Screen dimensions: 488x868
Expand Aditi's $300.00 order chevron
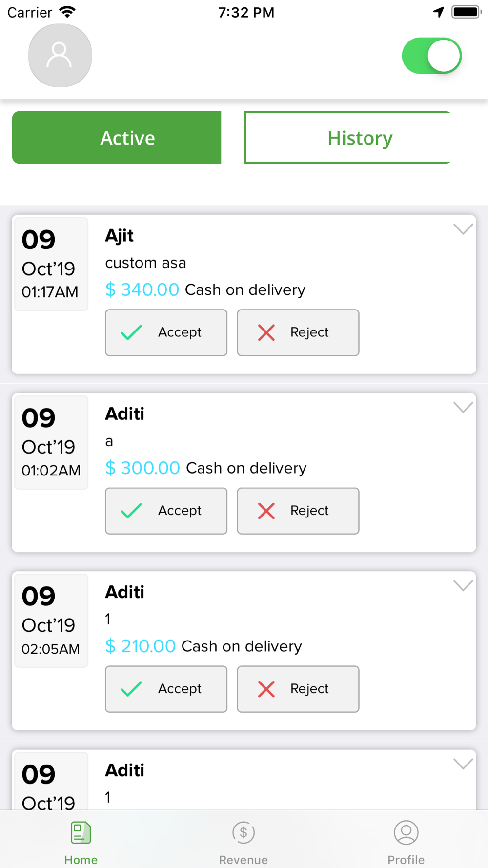463,407
